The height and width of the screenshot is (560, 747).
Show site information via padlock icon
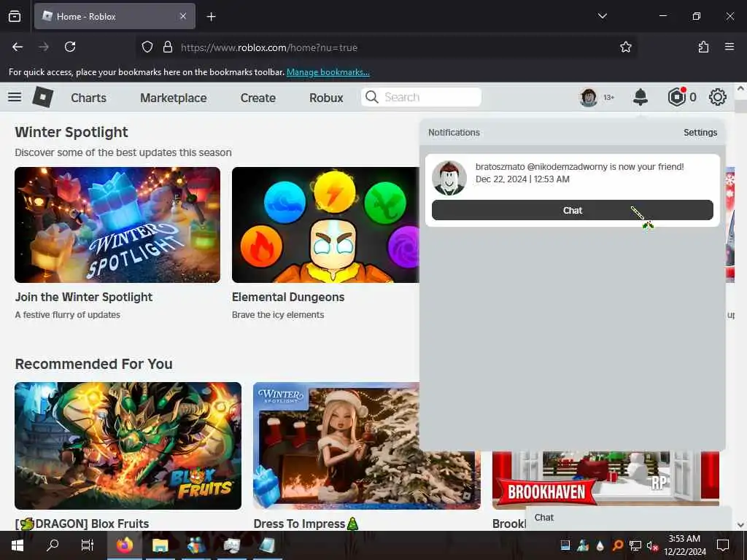pos(167,47)
